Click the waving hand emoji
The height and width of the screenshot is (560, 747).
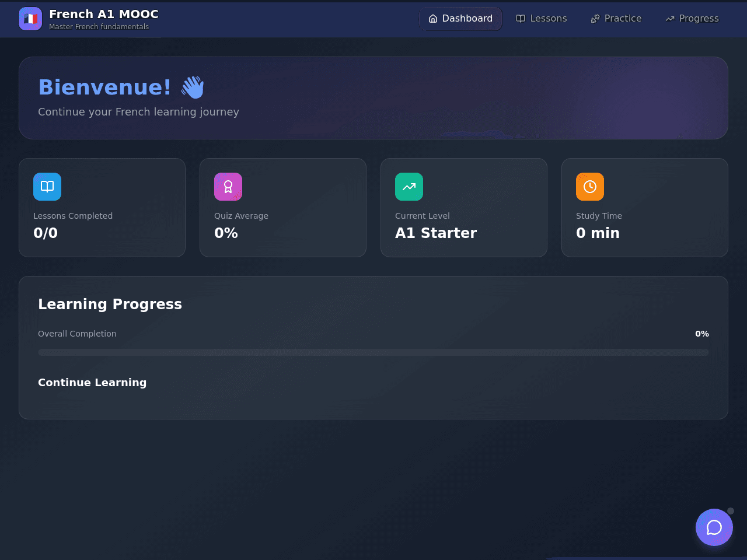point(192,87)
